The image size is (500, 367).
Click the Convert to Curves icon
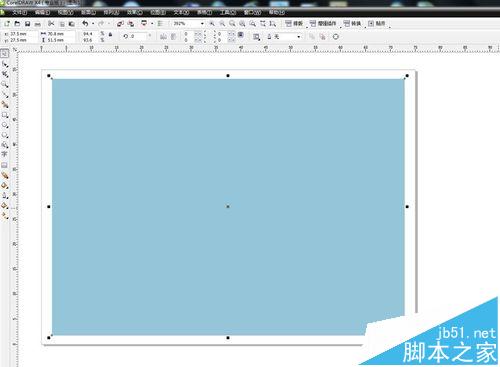pos(336,37)
